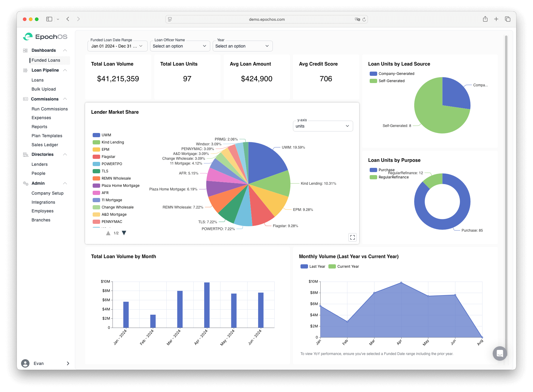533x392 pixels.
Task: Collapse the Dashboards section chevron
Action: pos(65,50)
